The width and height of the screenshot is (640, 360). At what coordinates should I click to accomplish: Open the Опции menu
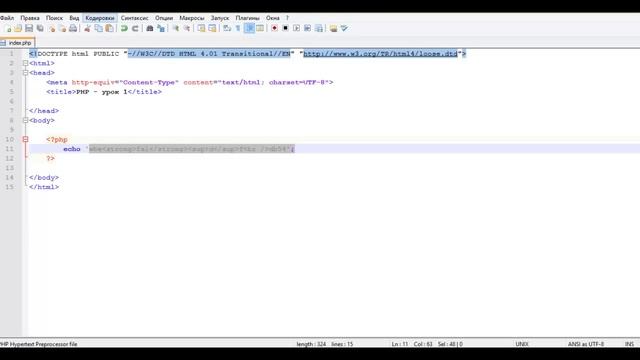coord(164,18)
